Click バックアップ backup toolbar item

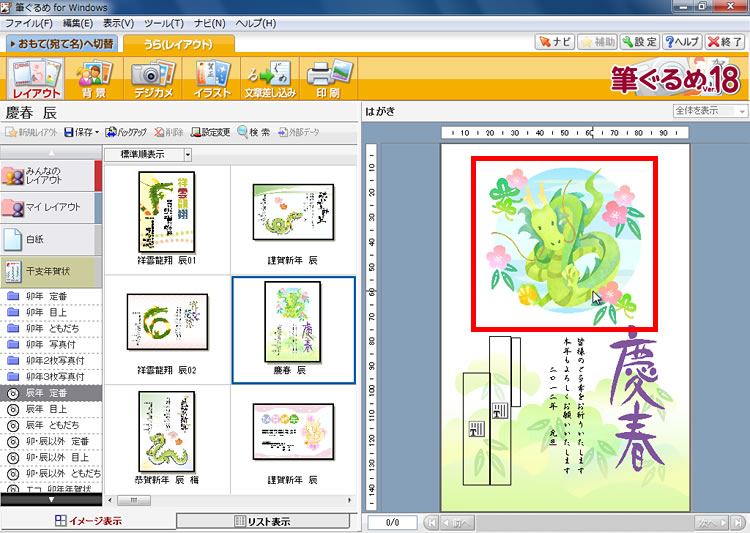point(126,132)
